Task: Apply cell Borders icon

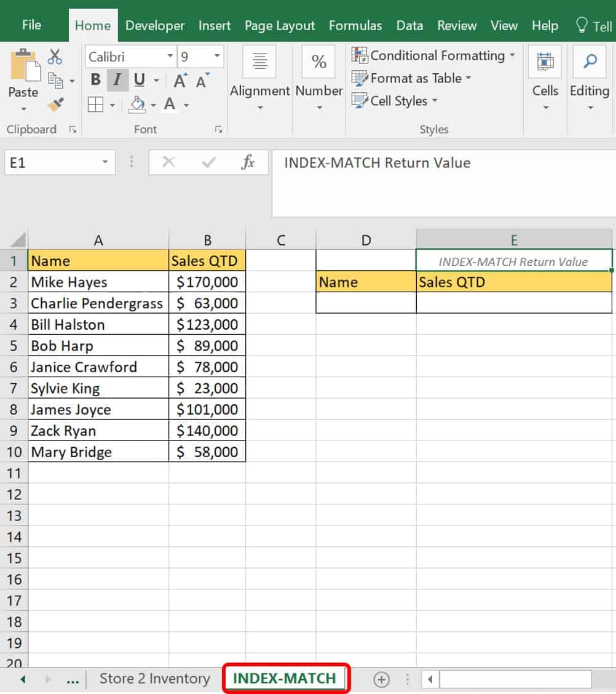Action: pyautogui.click(x=95, y=105)
